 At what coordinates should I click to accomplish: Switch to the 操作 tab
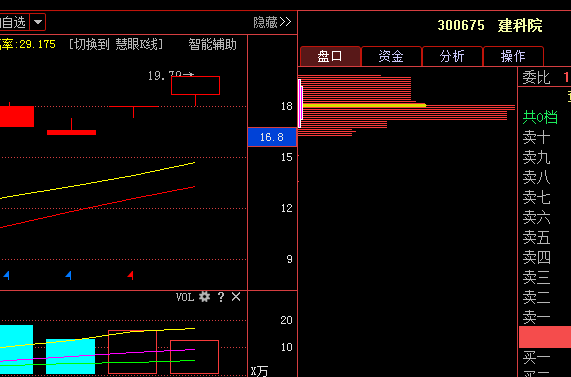513,56
